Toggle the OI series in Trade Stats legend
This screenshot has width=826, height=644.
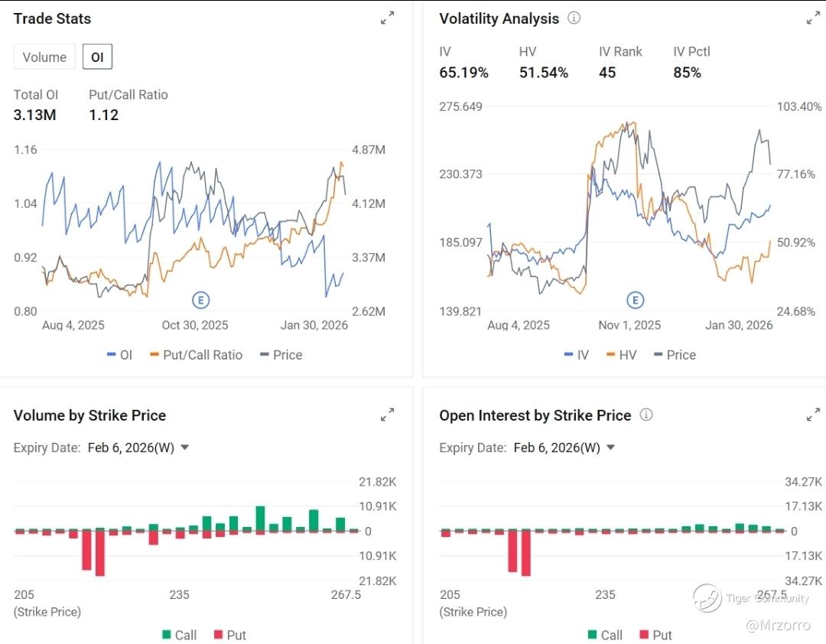click(x=119, y=355)
